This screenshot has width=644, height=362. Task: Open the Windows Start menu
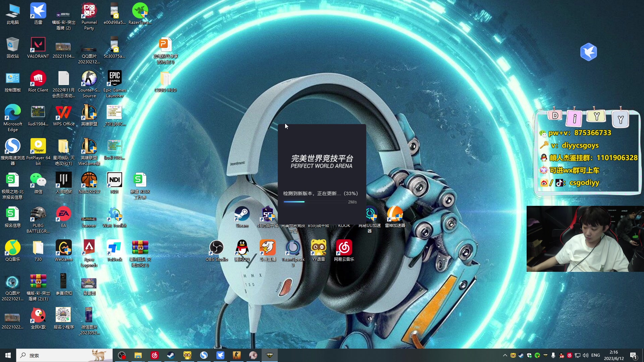point(8,355)
